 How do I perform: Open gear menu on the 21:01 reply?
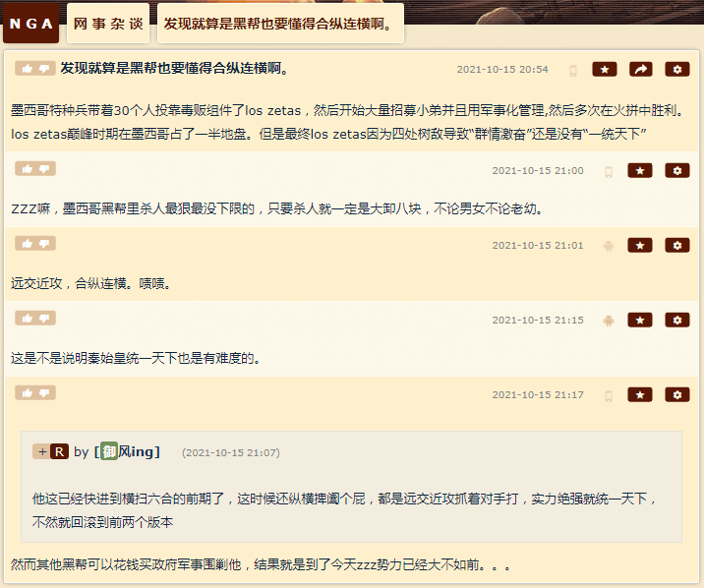tap(677, 246)
